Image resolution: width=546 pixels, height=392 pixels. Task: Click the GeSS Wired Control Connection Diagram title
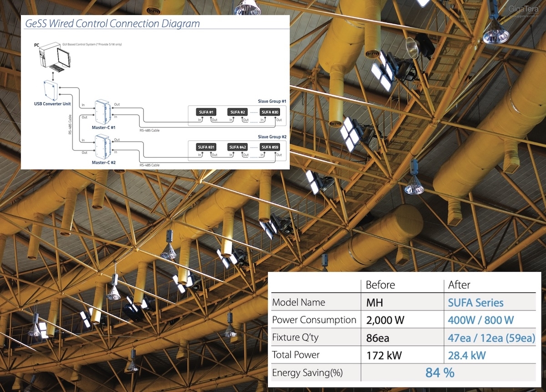[113, 23]
